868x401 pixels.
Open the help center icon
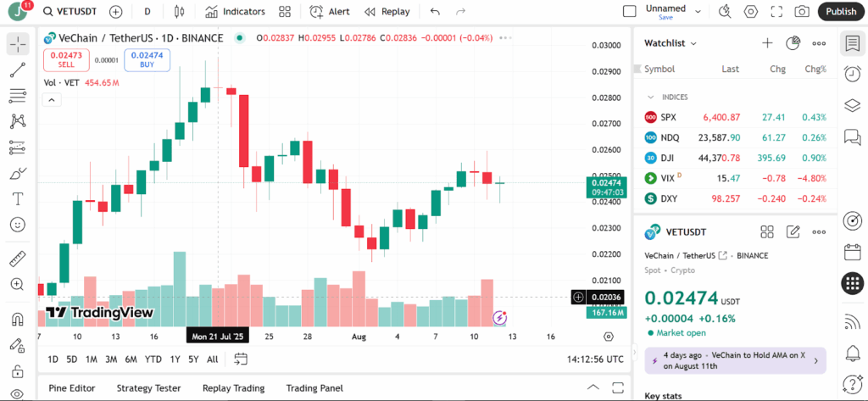[x=853, y=382]
